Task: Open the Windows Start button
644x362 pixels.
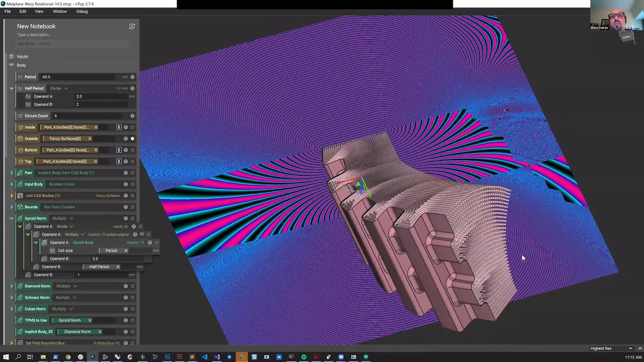Action: [6, 357]
